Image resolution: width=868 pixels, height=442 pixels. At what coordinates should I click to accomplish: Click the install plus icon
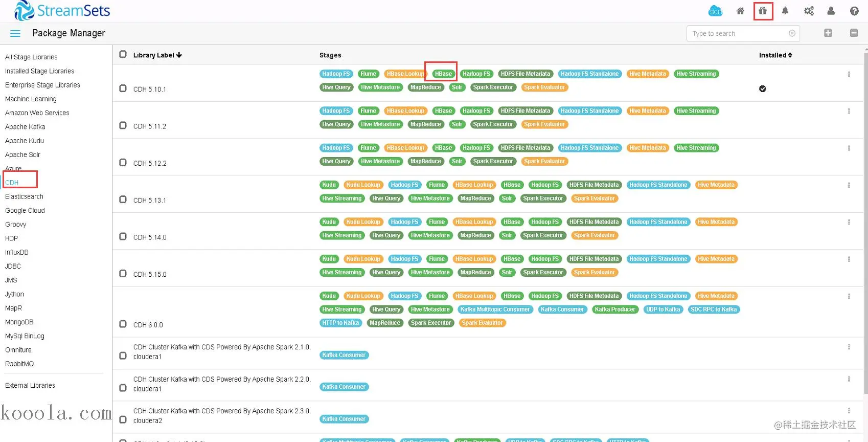(x=828, y=33)
